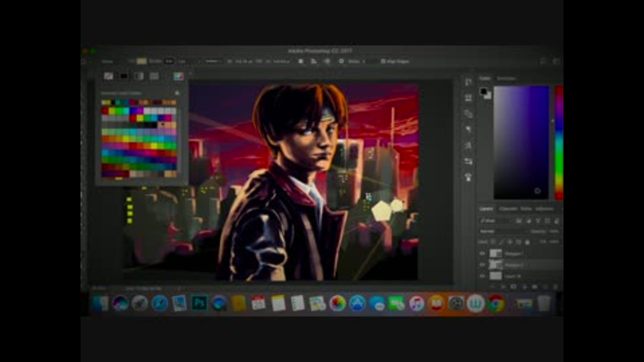The image size is (644, 362).
Task: Switch to the Channels tab
Action: 508,209
